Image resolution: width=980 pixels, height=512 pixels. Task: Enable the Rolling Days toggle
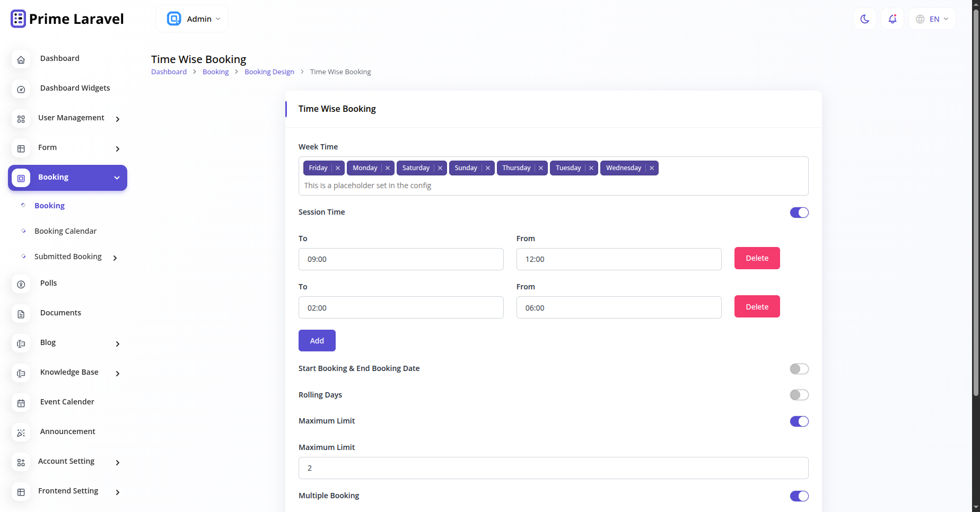pos(799,395)
